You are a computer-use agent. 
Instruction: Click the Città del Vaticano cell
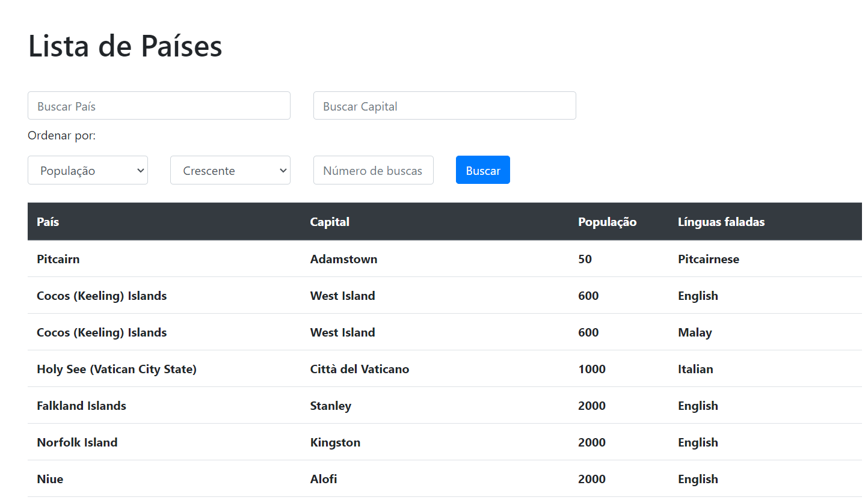(360, 369)
